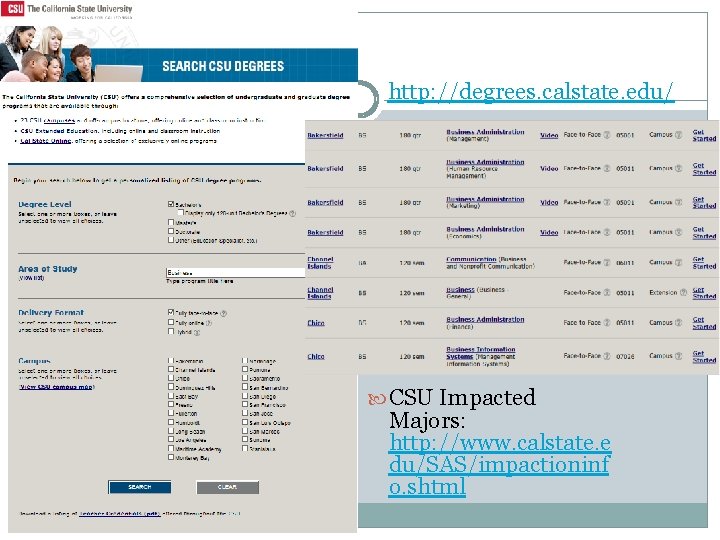
Task: Open the degrees.calstate.edu hyperlink
Action: 531,91
